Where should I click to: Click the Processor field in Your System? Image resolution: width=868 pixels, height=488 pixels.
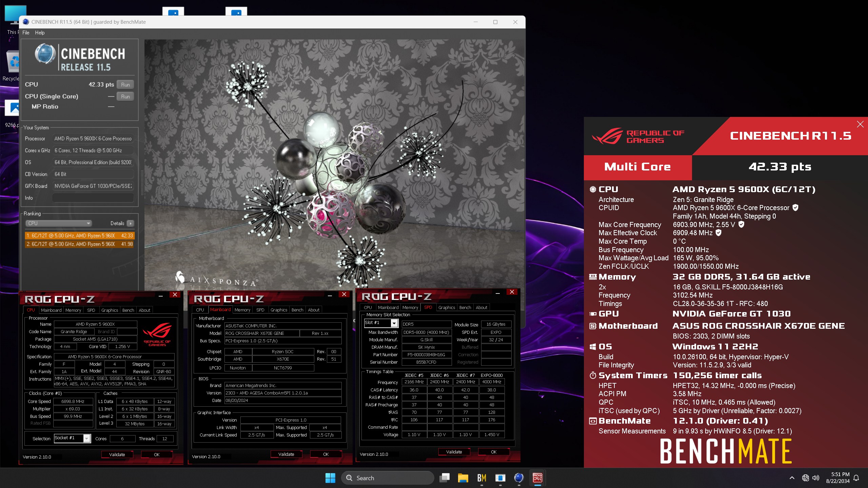click(x=93, y=139)
